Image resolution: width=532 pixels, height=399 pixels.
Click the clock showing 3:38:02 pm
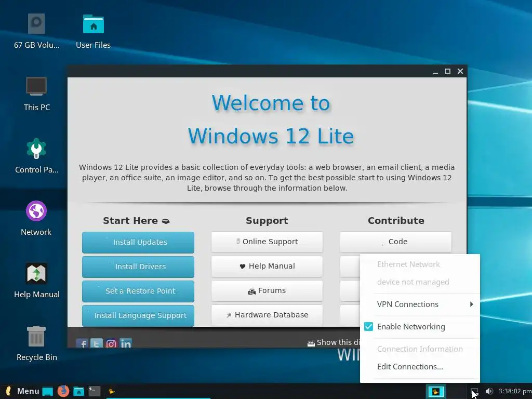pyautogui.click(x=515, y=391)
